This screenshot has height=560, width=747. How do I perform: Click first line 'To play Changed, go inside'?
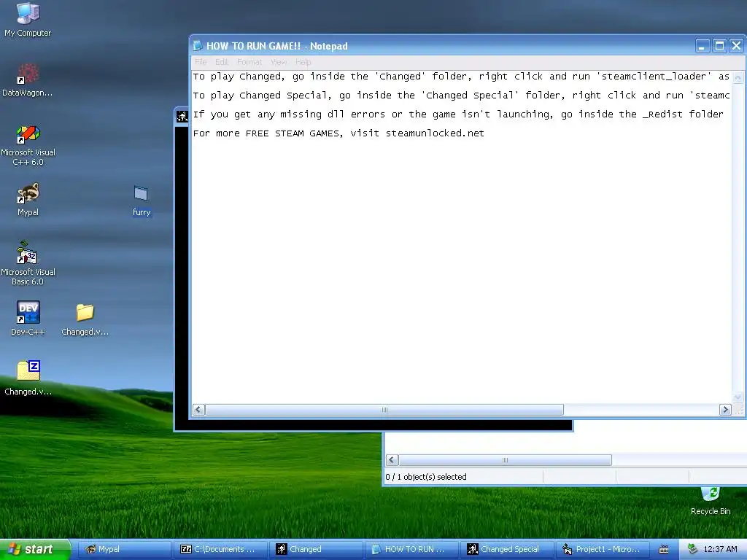pyautogui.click(x=461, y=76)
